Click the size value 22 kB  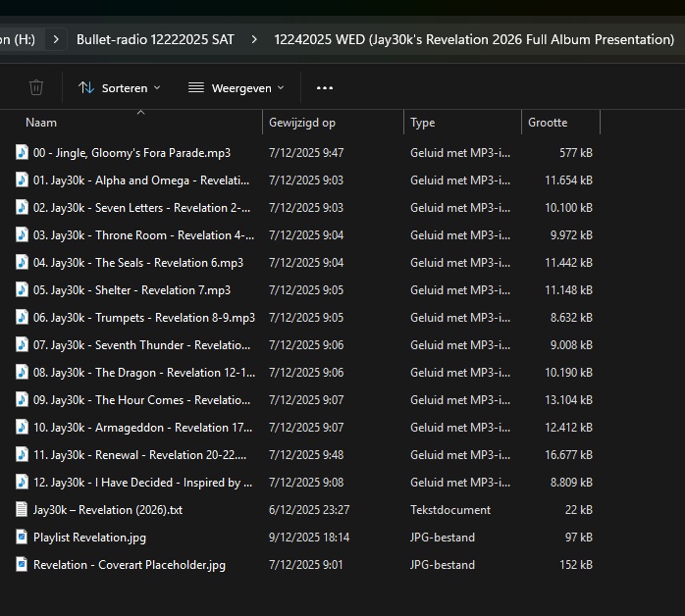(578, 510)
